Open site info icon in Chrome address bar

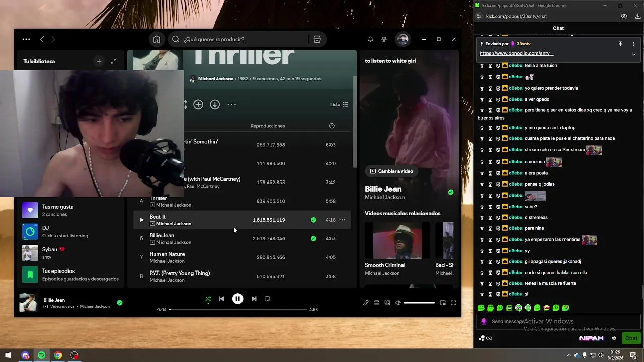point(479,16)
